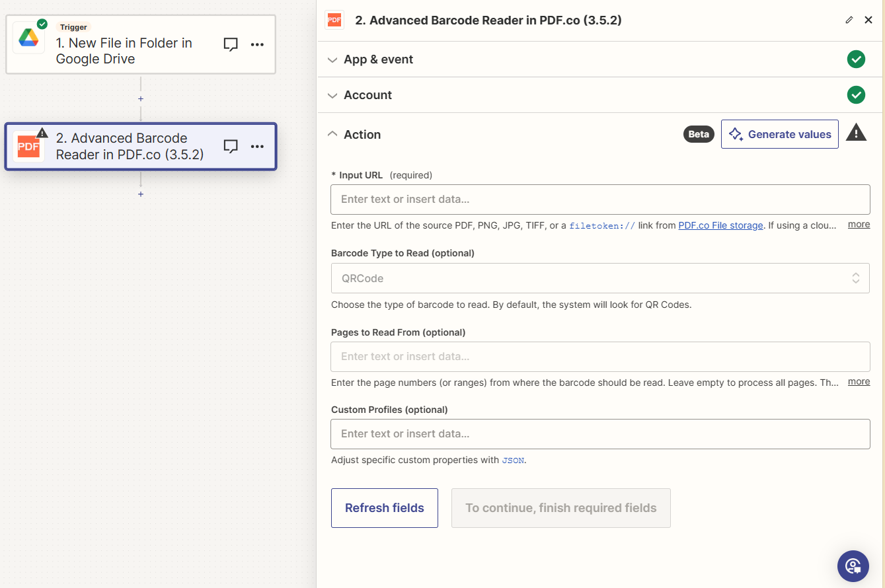The height and width of the screenshot is (588, 885).
Task: Click the warning badge on the PDF.co step card
Action: (42, 132)
